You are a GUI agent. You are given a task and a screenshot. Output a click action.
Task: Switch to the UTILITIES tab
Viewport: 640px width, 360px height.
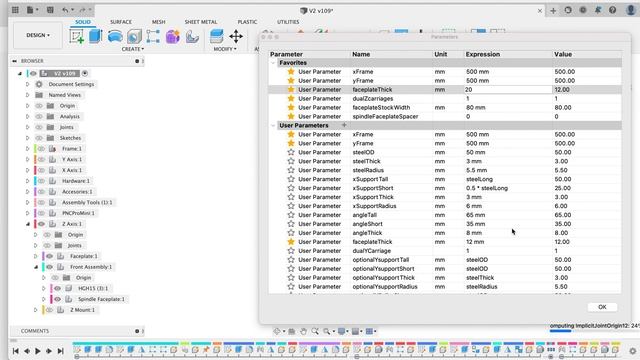pyautogui.click(x=288, y=22)
